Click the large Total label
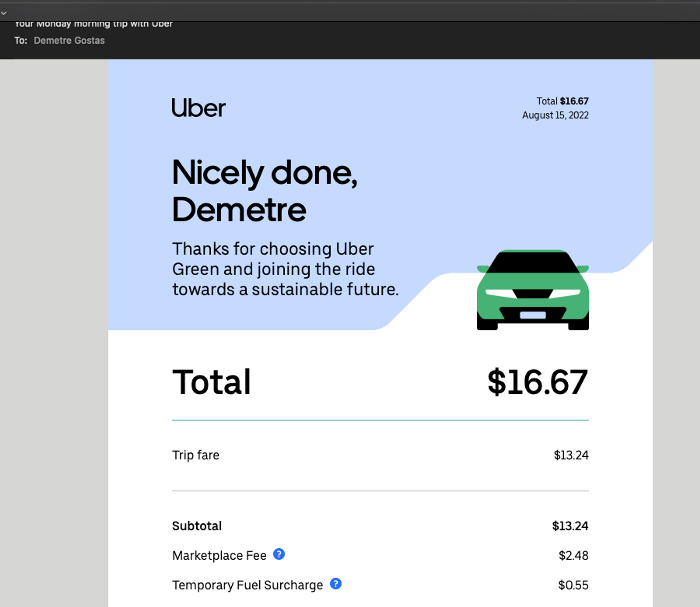The width and height of the screenshot is (700, 607). (211, 382)
